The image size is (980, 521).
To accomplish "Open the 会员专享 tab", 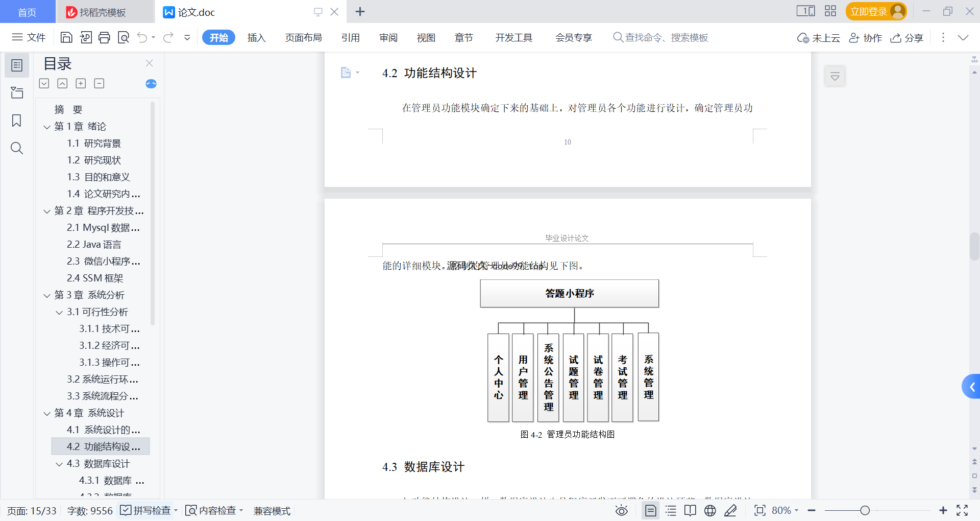I will (x=574, y=37).
